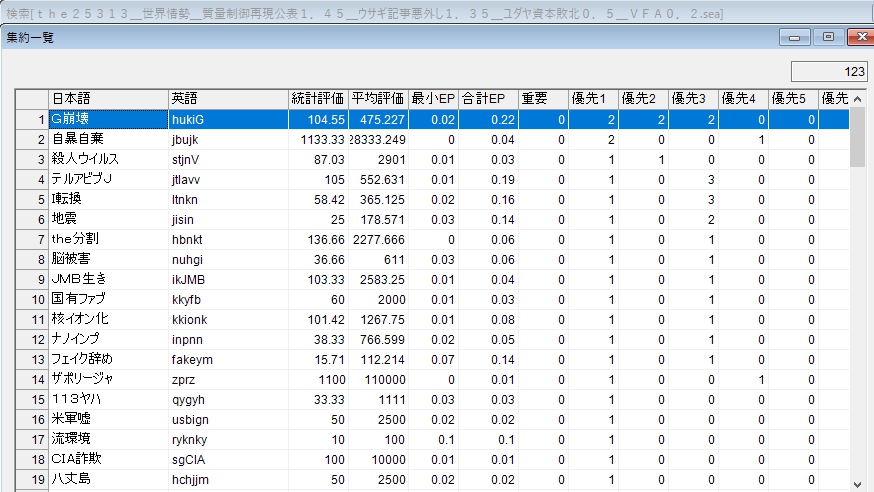Select row header number 14
Screen dimensions: 874x492
coord(32,379)
